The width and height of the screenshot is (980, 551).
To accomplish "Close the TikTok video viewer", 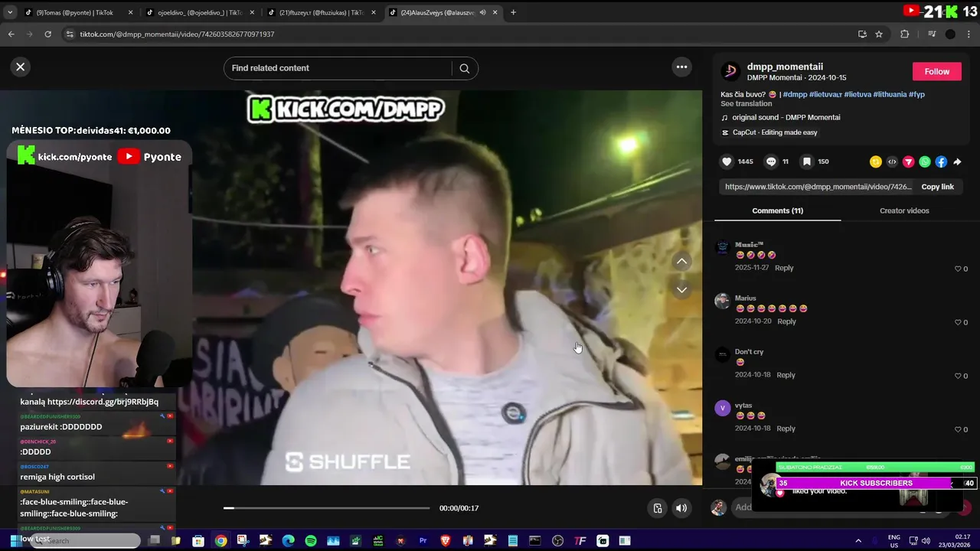I will (21, 67).
